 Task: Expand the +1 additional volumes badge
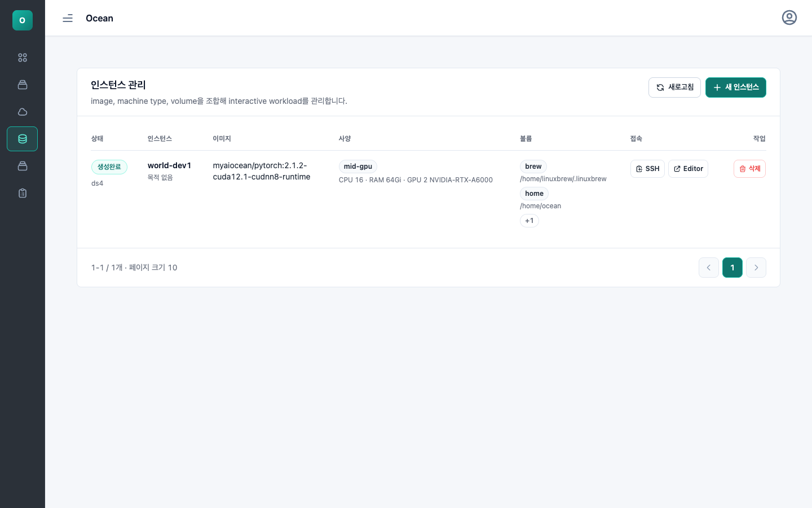529,221
